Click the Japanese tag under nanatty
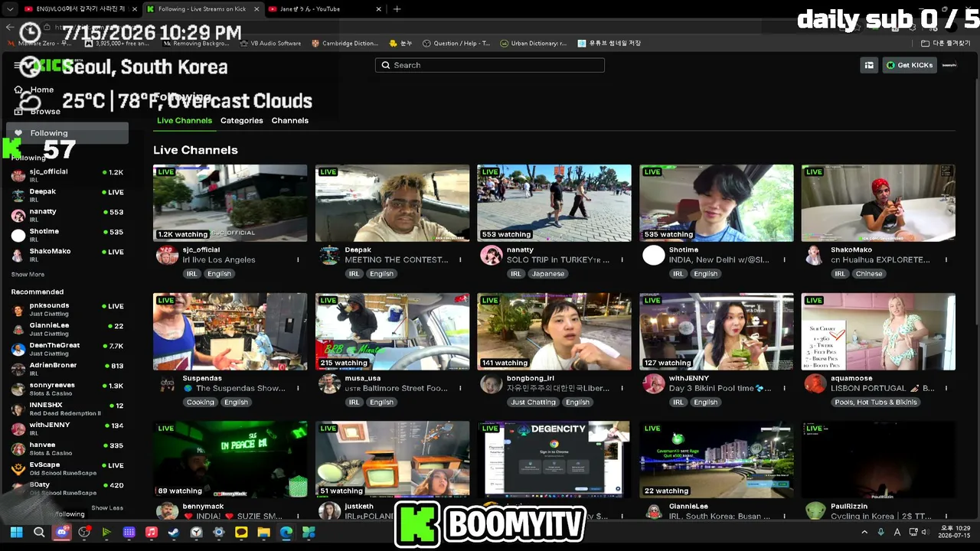The height and width of the screenshot is (551, 980). [548, 274]
